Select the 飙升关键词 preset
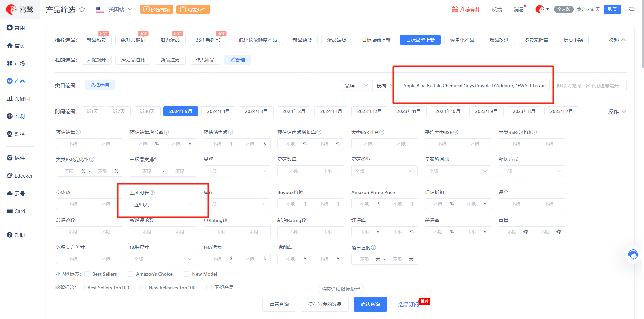The width and height of the screenshot is (644, 319). click(x=133, y=40)
